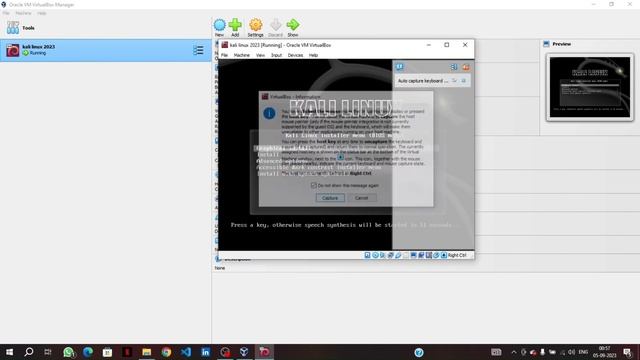
Task: Open File Explorer from the taskbar
Action: [147, 352]
